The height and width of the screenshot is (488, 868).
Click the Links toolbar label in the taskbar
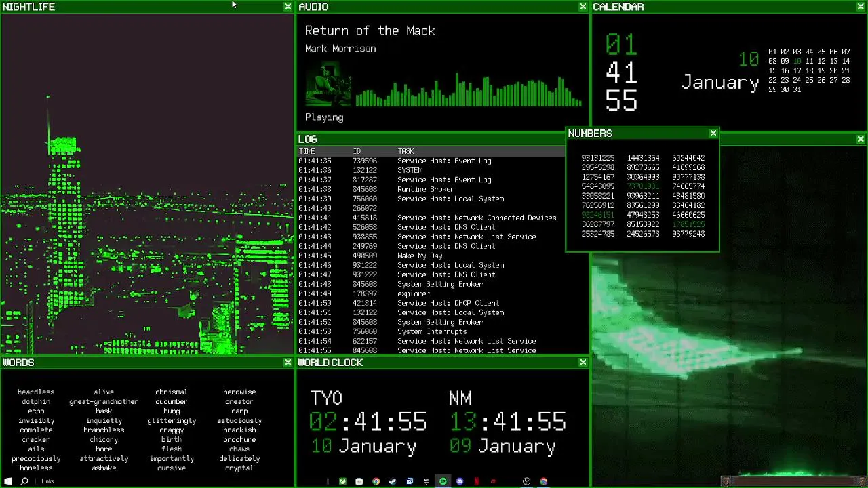[47, 481]
